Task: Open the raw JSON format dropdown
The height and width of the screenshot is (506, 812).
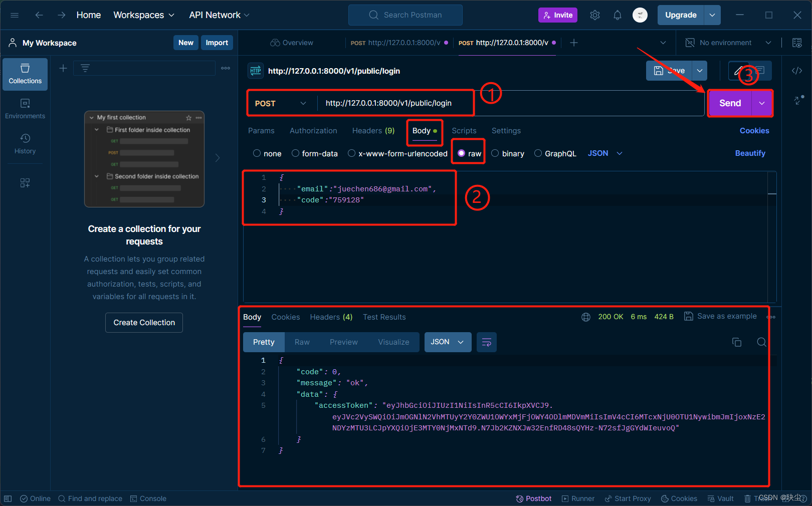Action: pos(605,153)
